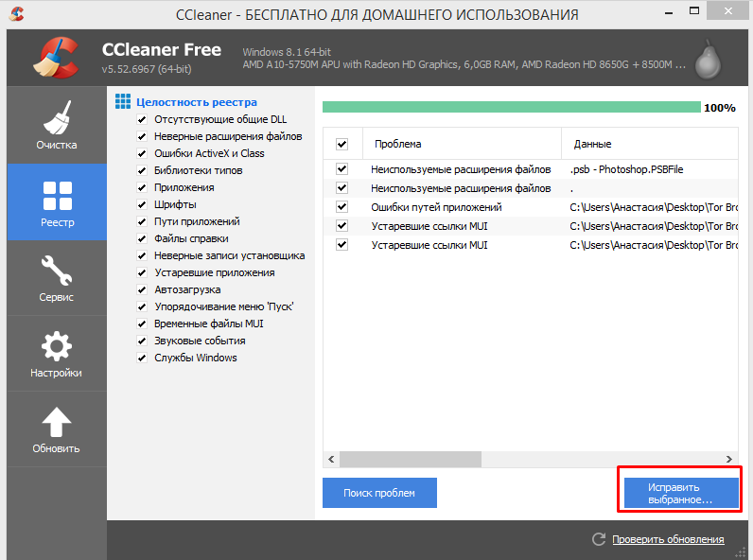Viewport: 753px width, 560px height.
Task: Toggle Звуковые события checkbox
Action: 142,341
